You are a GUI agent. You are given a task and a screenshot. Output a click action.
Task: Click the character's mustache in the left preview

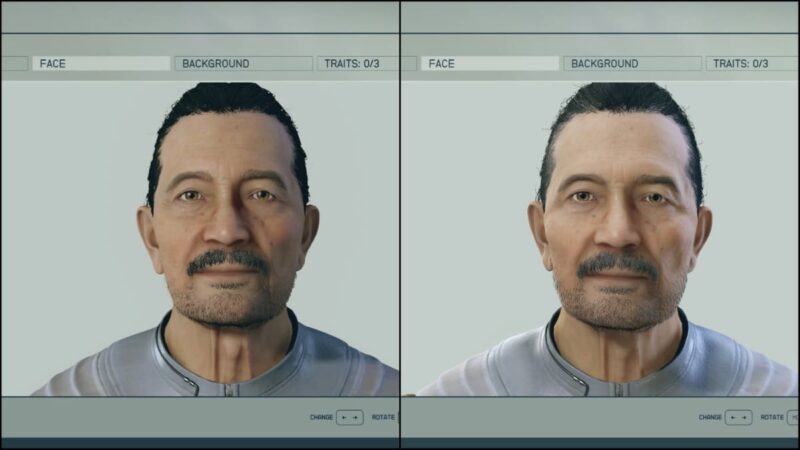pos(227,262)
